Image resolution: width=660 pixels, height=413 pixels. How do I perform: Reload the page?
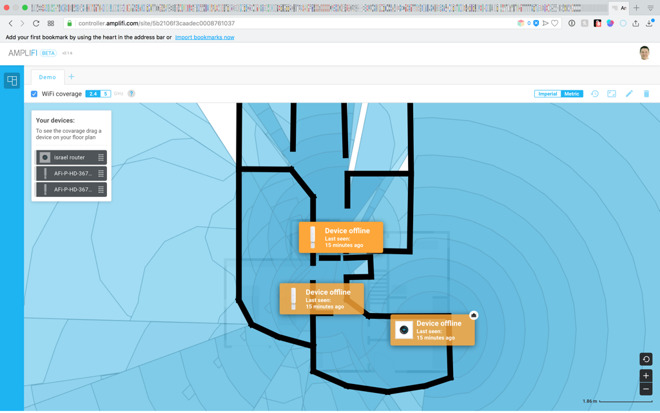coord(36,24)
